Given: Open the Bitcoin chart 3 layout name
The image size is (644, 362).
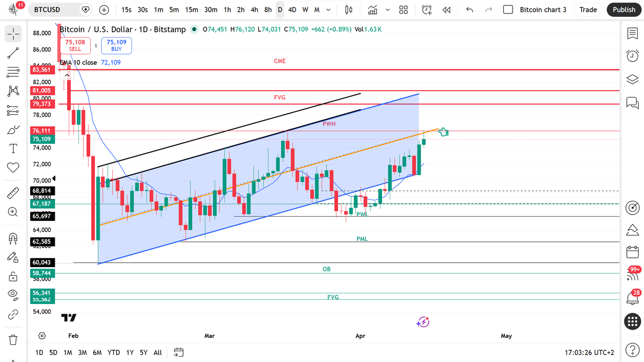Looking at the screenshot, I should (x=543, y=10).
